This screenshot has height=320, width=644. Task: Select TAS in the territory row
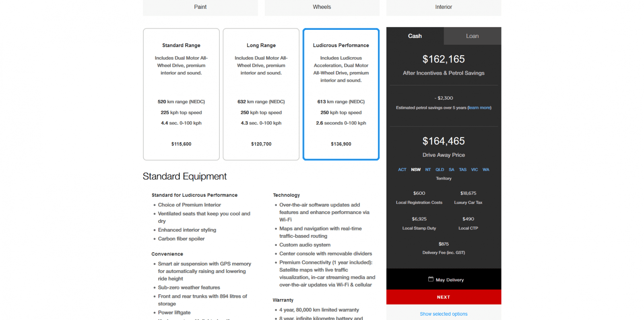click(x=463, y=170)
